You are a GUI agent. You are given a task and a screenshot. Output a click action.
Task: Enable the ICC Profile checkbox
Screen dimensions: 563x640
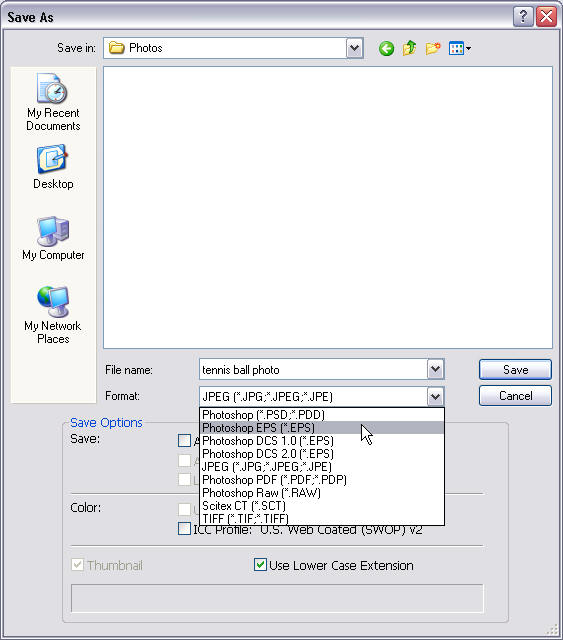point(185,529)
